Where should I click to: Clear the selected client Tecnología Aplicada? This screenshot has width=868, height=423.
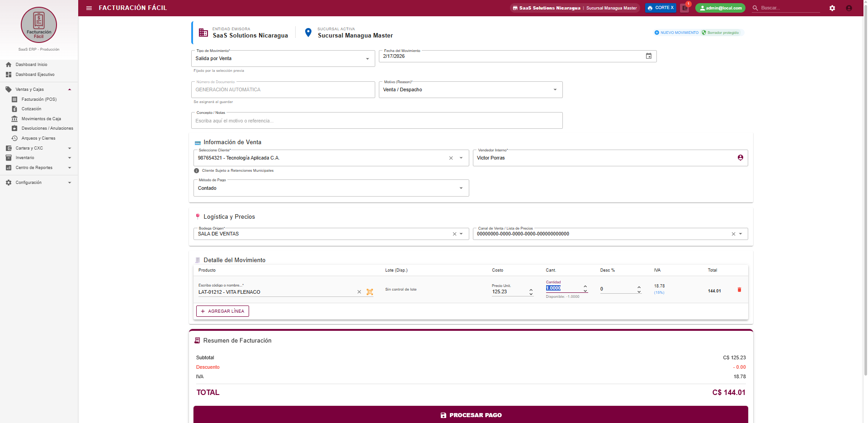(451, 158)
